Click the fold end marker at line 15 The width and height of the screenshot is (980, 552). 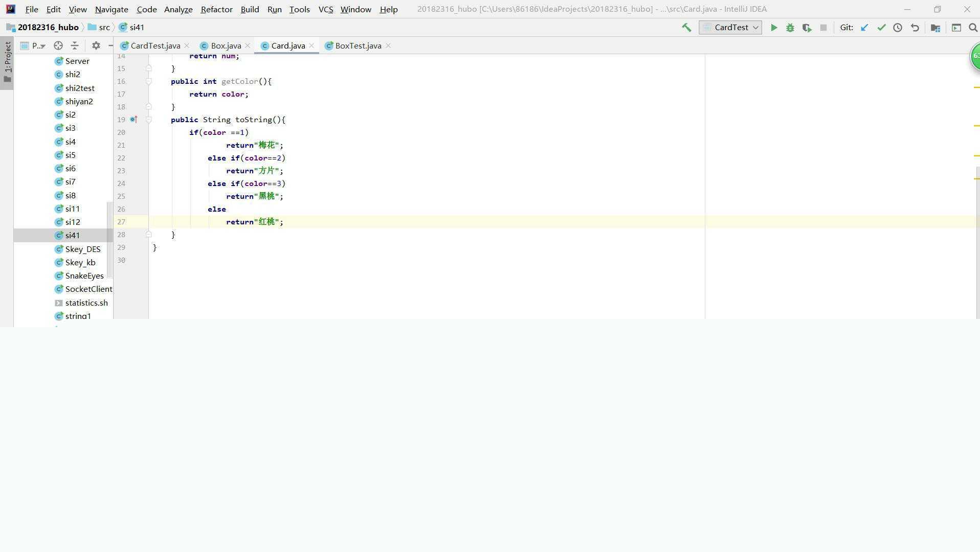[148, 68]
